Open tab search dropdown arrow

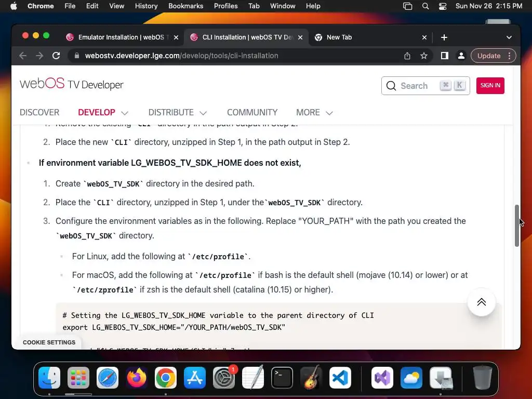(x=509, y=37)
